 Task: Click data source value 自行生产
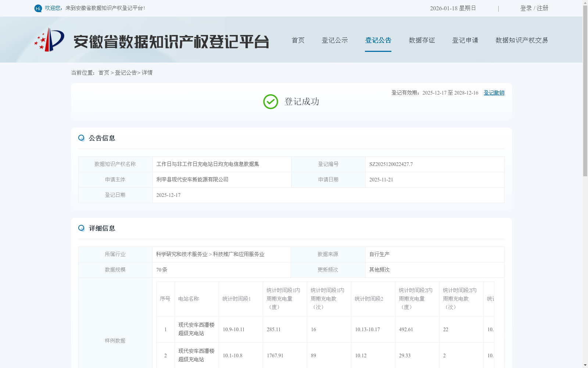pyautogui.click(x=379, y=254)
